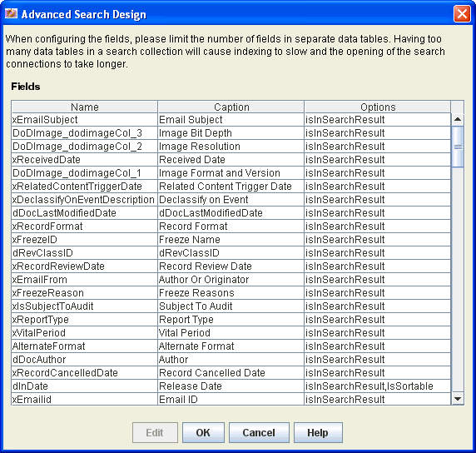
Task: Select the xRelatedContentTriggerDate field
Action: click(x=85, y=187)
